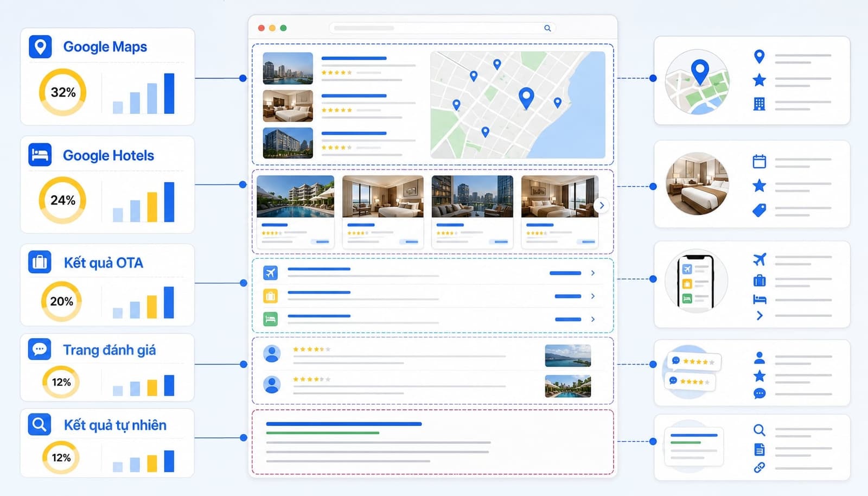
Task: Click the star icon in reviews details card
Action: point(759,376)
